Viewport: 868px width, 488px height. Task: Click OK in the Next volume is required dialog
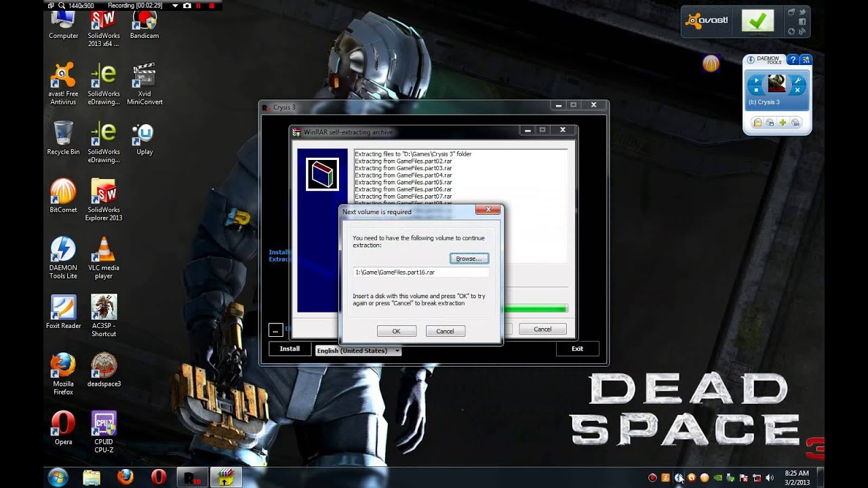click(x=397, y=331)
